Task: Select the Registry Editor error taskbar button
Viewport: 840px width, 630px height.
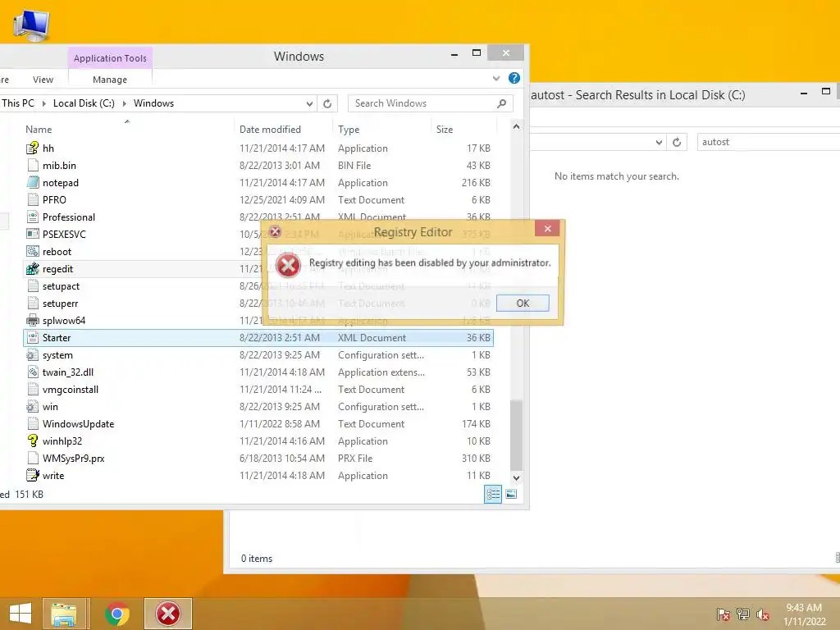Action: click(167, 614)
